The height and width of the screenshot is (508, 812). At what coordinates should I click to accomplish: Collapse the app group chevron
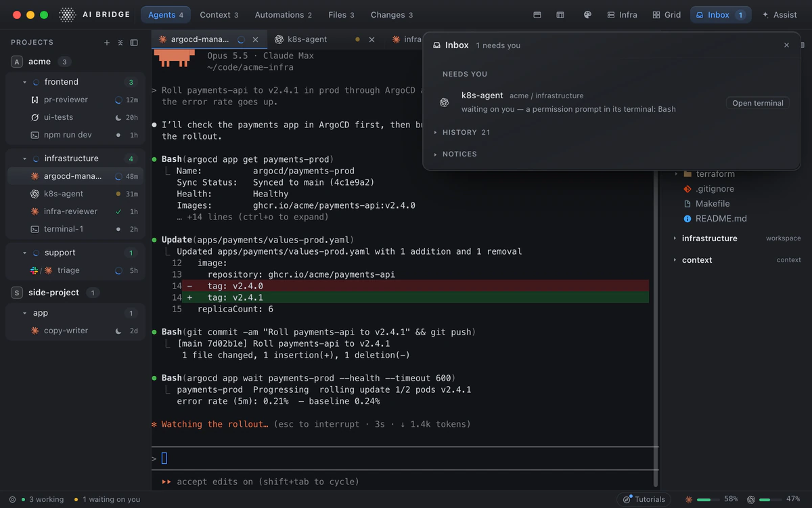(25, 313)
